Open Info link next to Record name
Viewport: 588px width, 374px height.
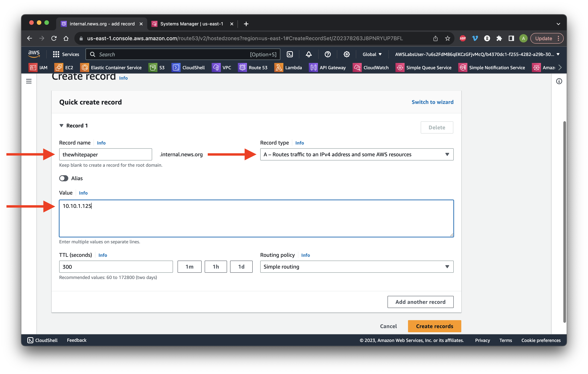tap(101, 143)
